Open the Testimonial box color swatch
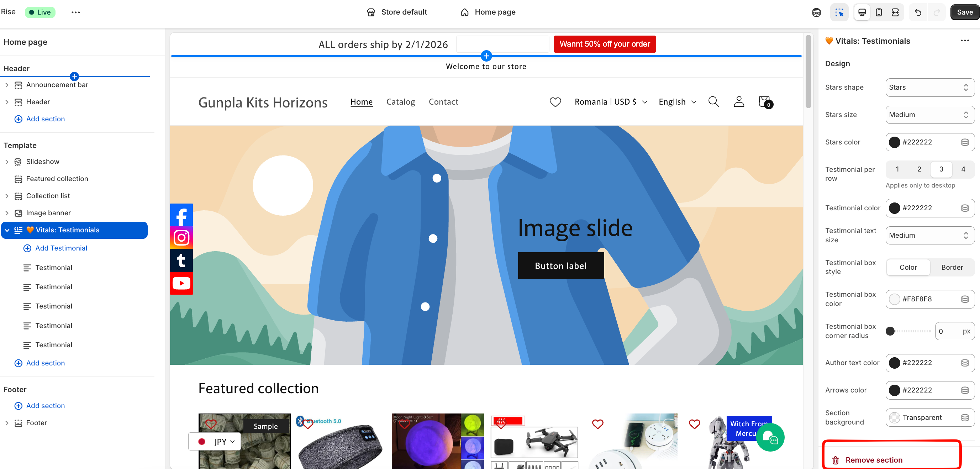This screenshot has width=980, height=469. point(894,299)
